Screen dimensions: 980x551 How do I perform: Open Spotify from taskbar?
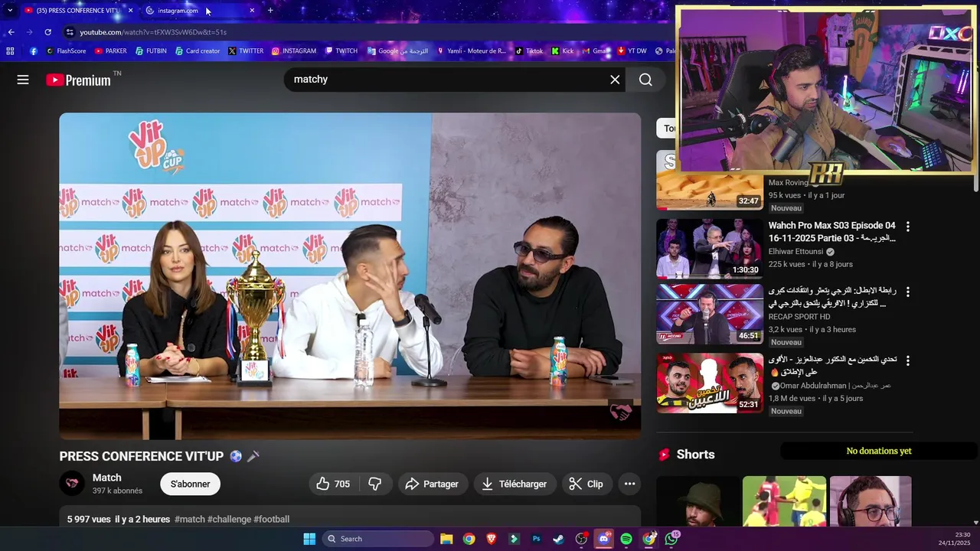pos(626,539)
